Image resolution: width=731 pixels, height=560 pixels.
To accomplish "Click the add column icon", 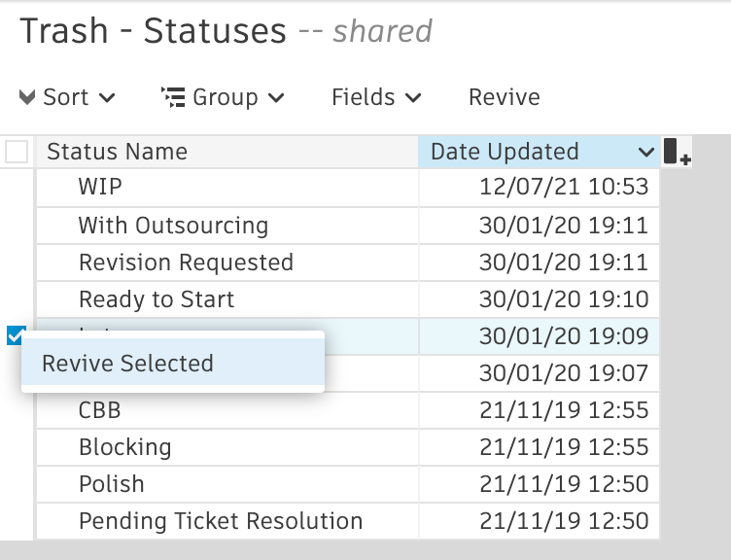I will pos(677,153).
